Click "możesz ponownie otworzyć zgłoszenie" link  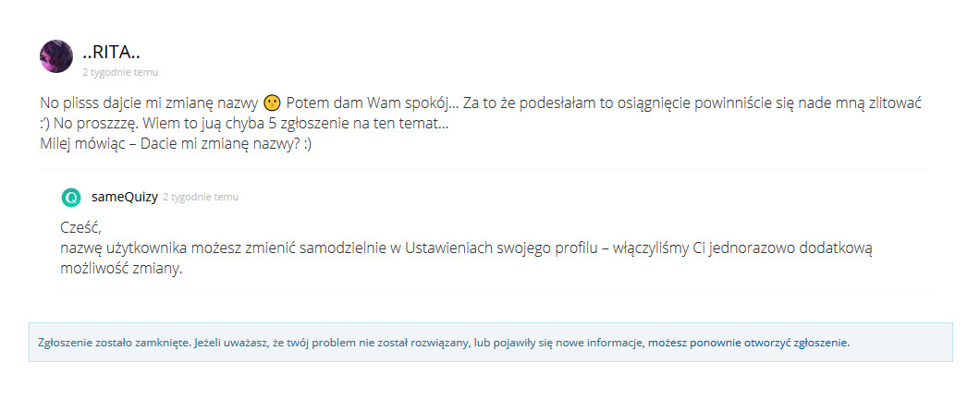[x=748, y=343]
